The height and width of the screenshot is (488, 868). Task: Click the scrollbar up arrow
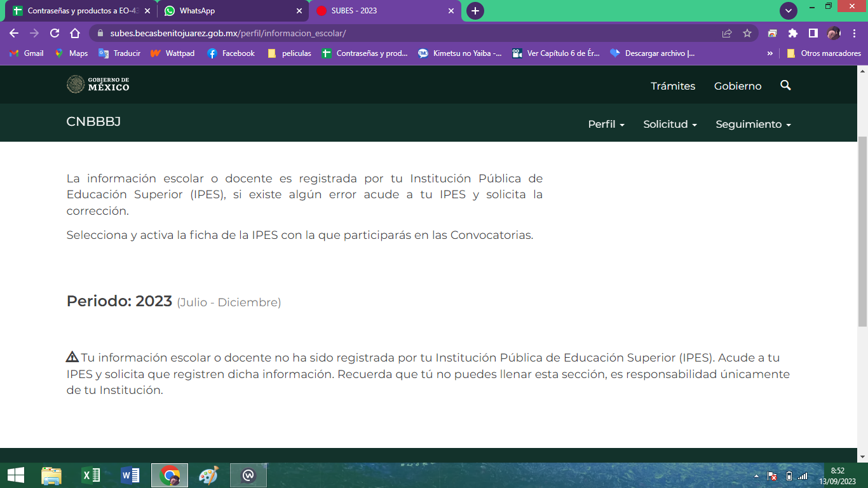pyautogui.click(x=862, y=72)
